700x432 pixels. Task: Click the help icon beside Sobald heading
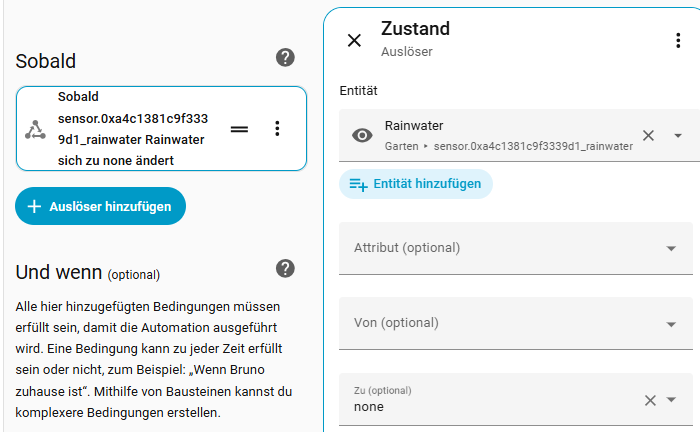coord(285,57)
